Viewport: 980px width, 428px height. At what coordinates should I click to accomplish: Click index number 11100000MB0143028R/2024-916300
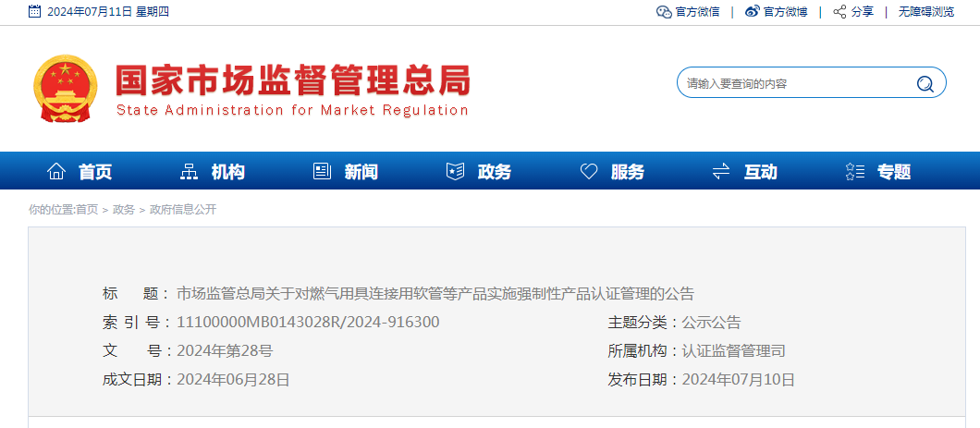308,323
